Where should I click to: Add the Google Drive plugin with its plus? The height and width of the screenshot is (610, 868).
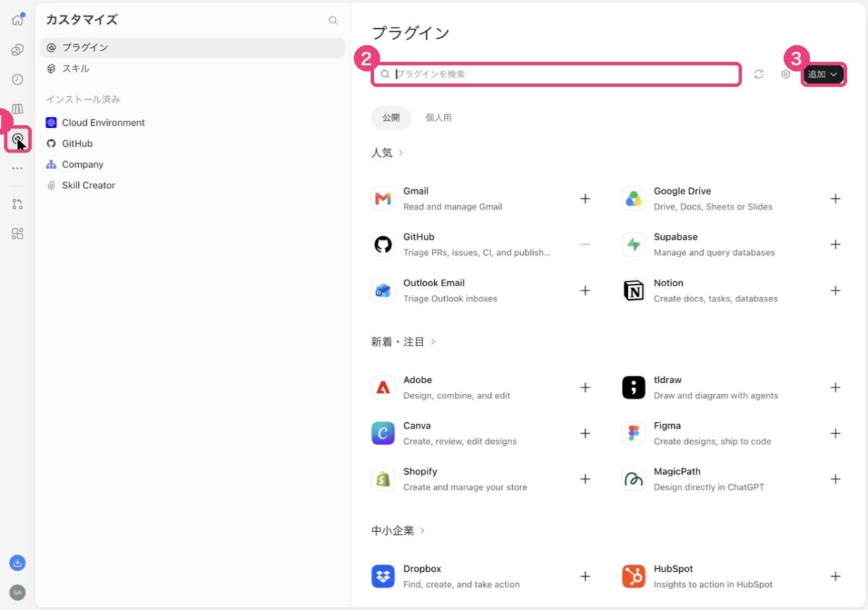835,199
